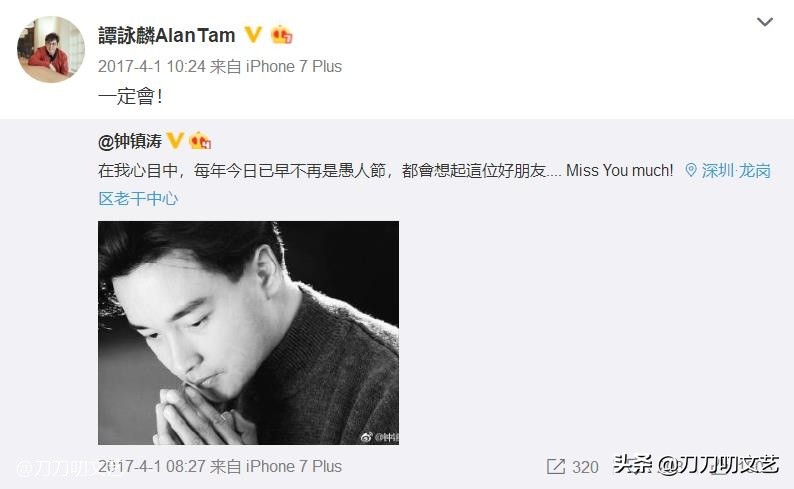Click the 譚詠麟AlanTam username
Image resolution: width=794 pixels, height=489 pixels.
(x=167, y=35)
